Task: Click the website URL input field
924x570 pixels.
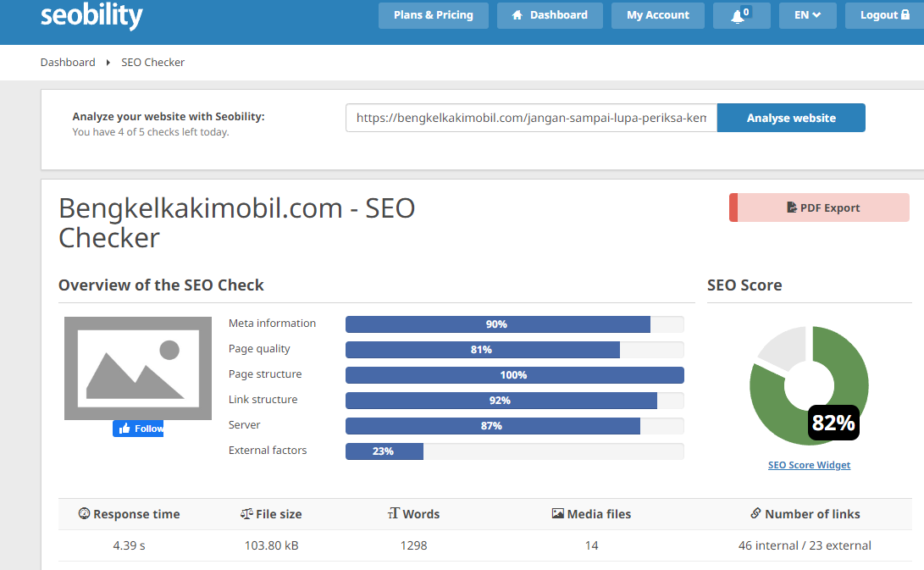Action: point(532,118)
